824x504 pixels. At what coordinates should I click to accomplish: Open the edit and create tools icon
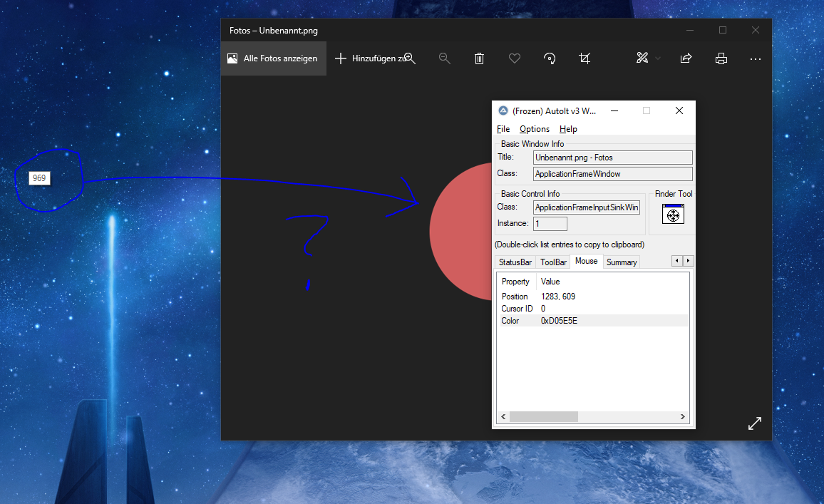pyautogui.click(x=642, y=58)
